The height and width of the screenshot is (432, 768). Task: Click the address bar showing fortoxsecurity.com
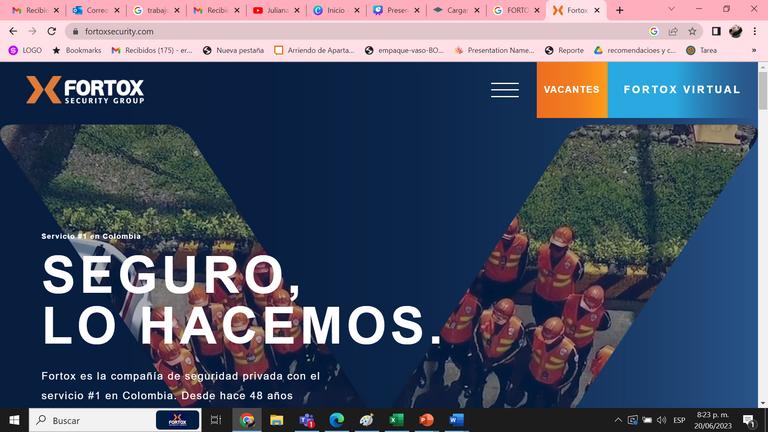360,31
